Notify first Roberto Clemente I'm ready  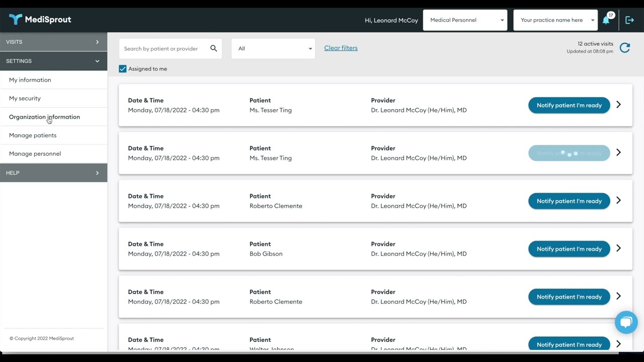coord(569,201)
